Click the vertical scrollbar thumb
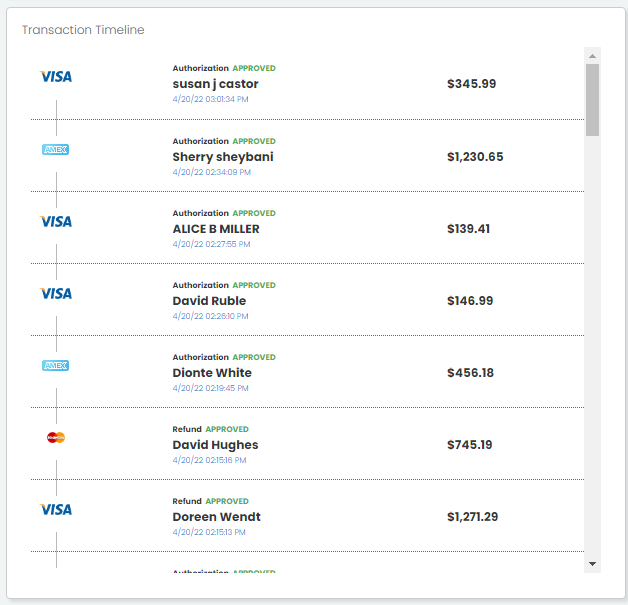Image resolution: width=628 pixels, height=605 pixels. [592, 100]
